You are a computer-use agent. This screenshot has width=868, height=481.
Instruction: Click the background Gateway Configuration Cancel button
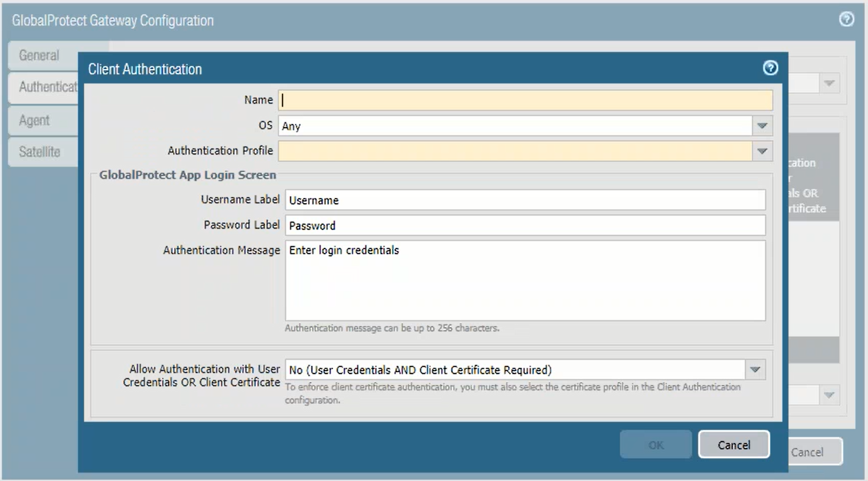[815, 452]
